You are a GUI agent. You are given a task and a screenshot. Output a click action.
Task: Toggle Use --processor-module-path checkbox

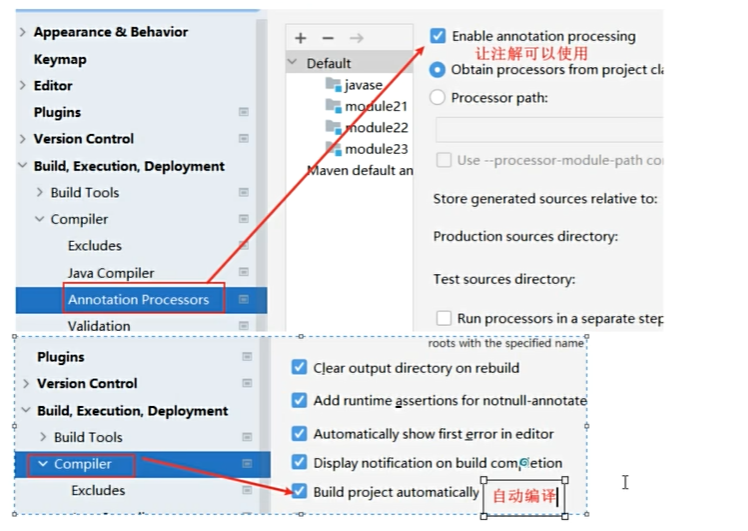click(444, 160)
